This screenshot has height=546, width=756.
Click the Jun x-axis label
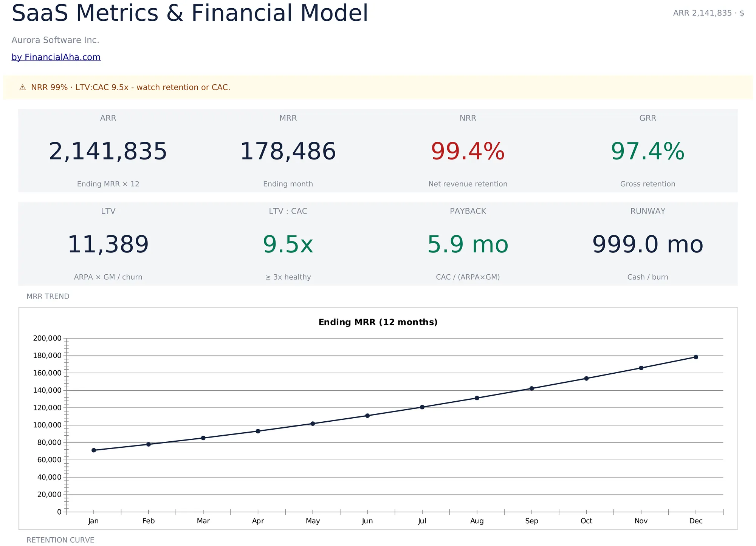(367, 521)
